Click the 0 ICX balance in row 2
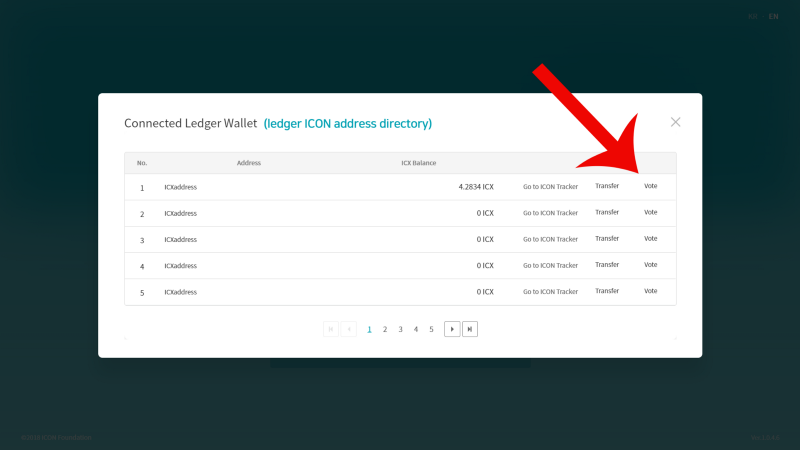The width and height of the screenshot is (800, 450). [x=485, y=213]
